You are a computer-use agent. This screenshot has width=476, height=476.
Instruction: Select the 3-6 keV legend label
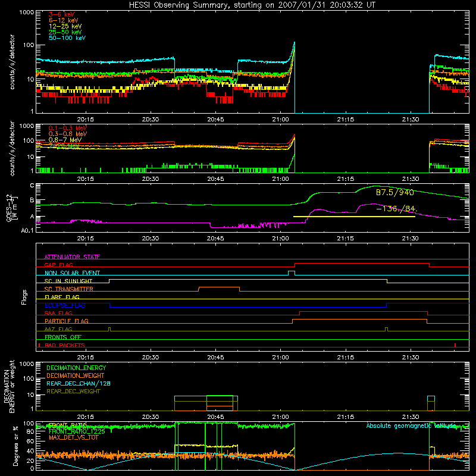click(62, 14)
